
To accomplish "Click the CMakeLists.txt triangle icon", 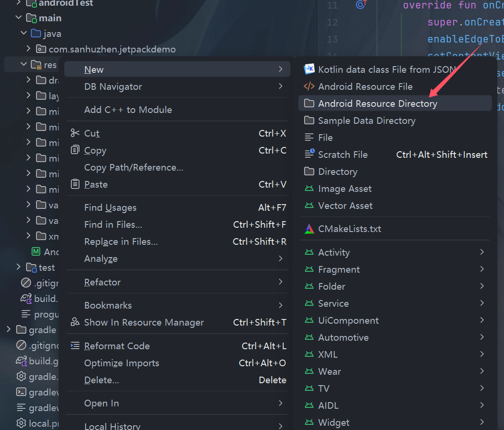I will 309,229.
